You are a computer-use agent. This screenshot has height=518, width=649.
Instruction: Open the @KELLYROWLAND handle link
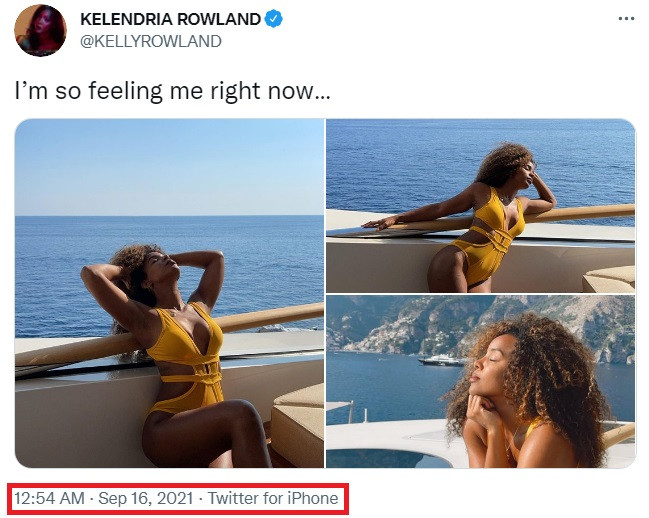click(150, 41)
